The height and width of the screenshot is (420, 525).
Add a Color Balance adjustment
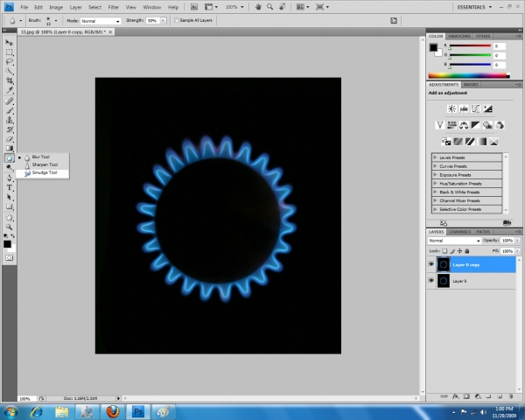coord(464,125)
